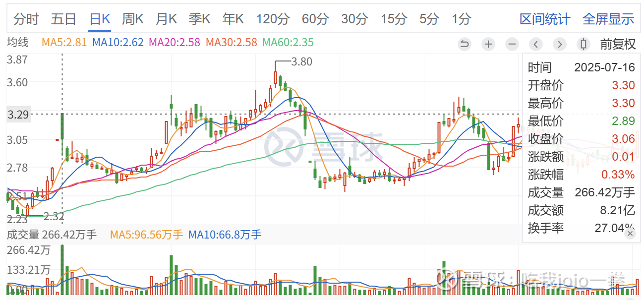Toggle the MA20 moving average line
Screen dimensions: 644x300
(174, 43)
